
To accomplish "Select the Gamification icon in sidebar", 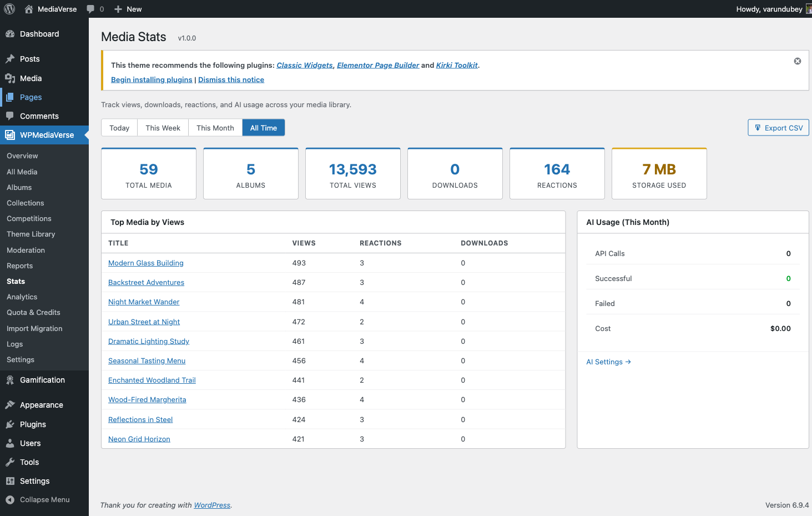I will pos(11,380).
